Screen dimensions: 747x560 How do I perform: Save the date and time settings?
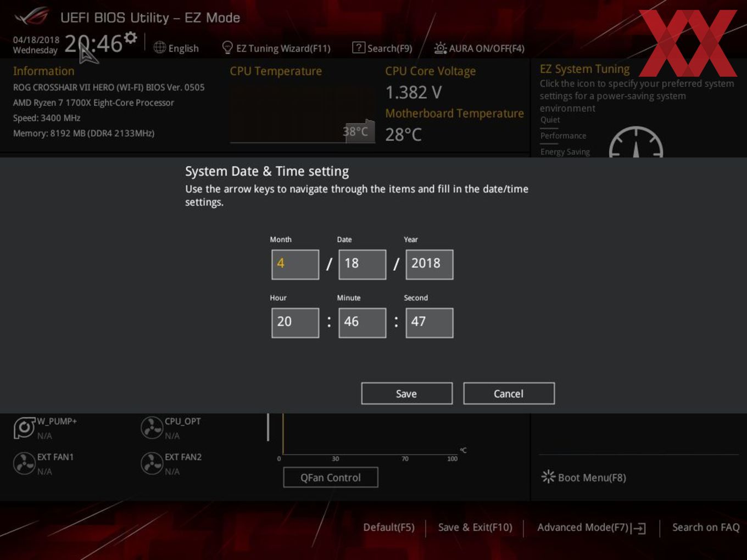pyautogui.click(x=406, y=394)
